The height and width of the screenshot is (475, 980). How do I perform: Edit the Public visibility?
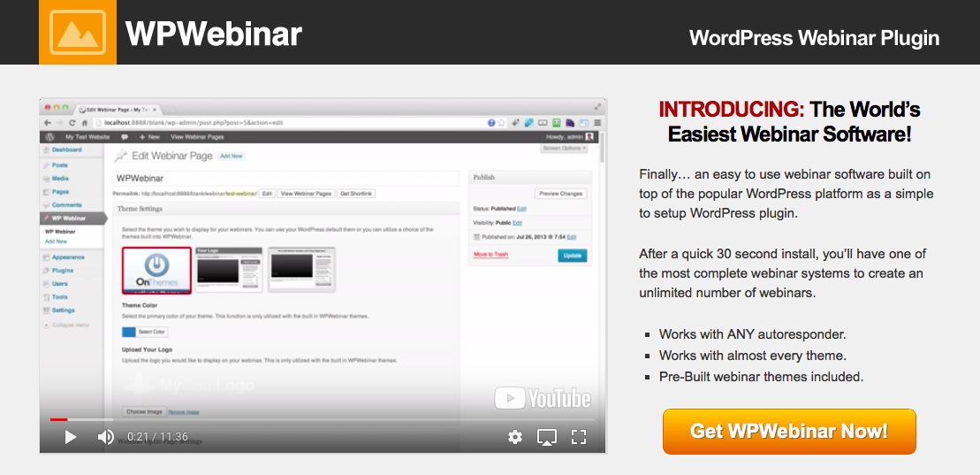point(517,223)
